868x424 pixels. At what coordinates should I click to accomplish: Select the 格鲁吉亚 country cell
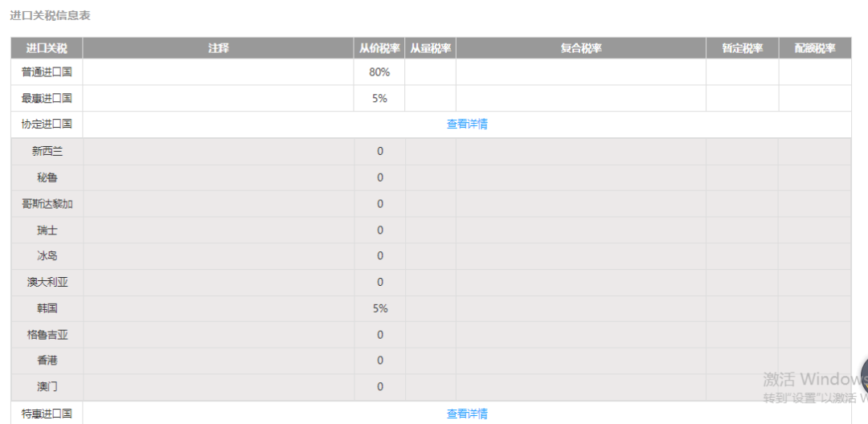coord(47,334)
